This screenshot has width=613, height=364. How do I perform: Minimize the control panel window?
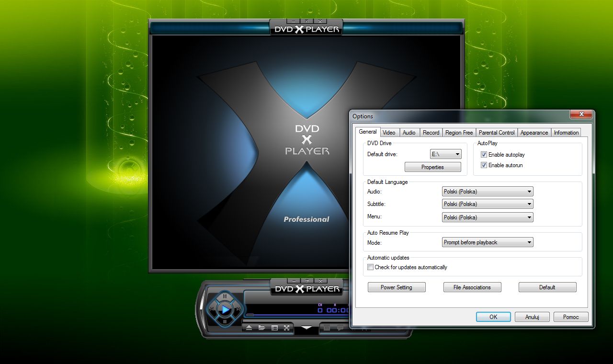(x=293, y=281)
